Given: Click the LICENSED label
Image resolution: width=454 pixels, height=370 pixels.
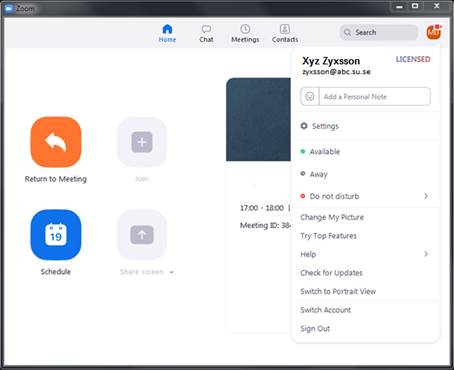Looking at the screenshot, I should [413, 59].
